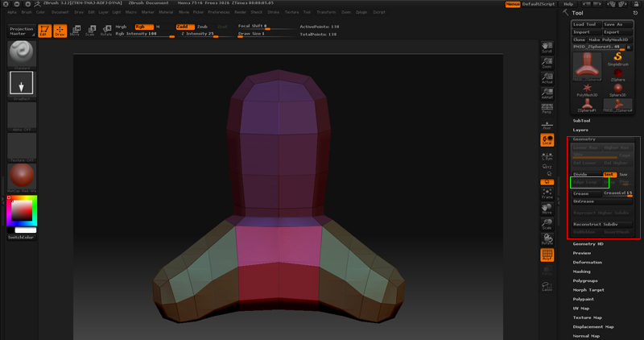Expand the Polygroups section
Viewport: 644px width, 340px height.
(586, 280)
